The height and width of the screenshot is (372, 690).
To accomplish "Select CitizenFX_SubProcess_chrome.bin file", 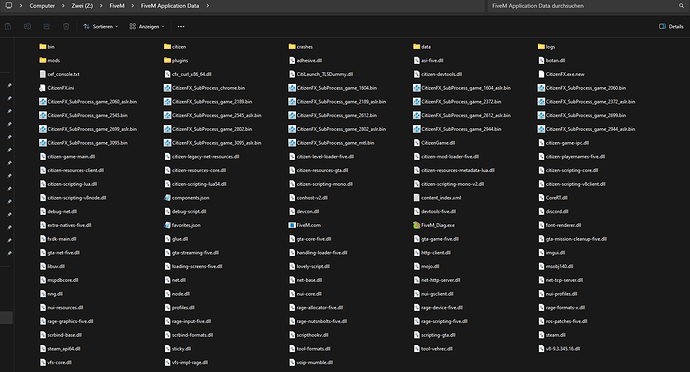I will coord(204,88).
